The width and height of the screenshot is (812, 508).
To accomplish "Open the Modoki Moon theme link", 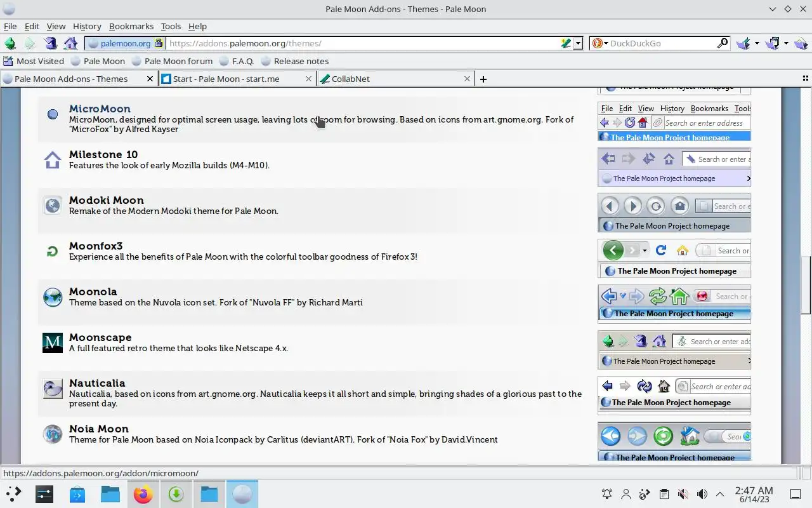I will pos(107,200).
